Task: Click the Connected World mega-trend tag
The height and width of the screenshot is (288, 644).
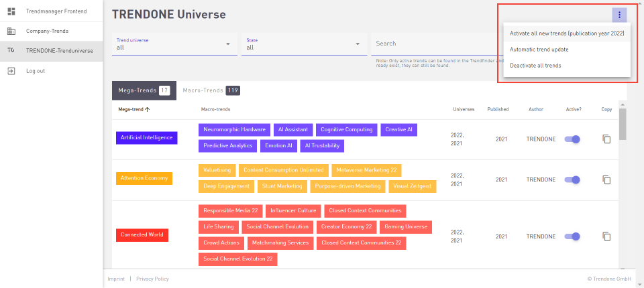Action: [142, 235]
